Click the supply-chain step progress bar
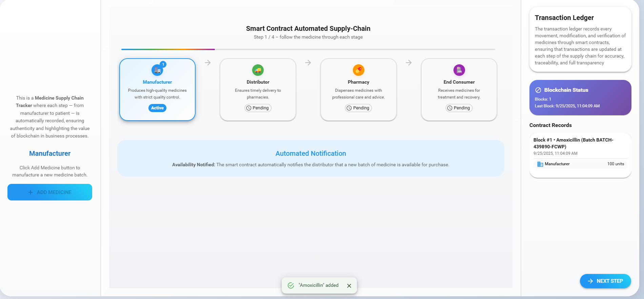Image resolution: width=644 pixels, height=299 pixels. pos(308,49)
